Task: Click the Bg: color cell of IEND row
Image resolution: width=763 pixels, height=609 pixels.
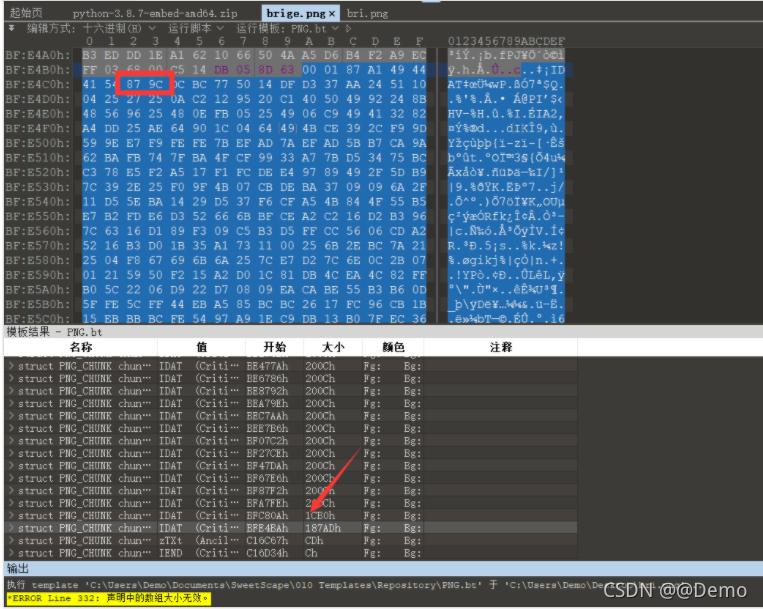Action: pyautogui.click(x=412, y=553)
